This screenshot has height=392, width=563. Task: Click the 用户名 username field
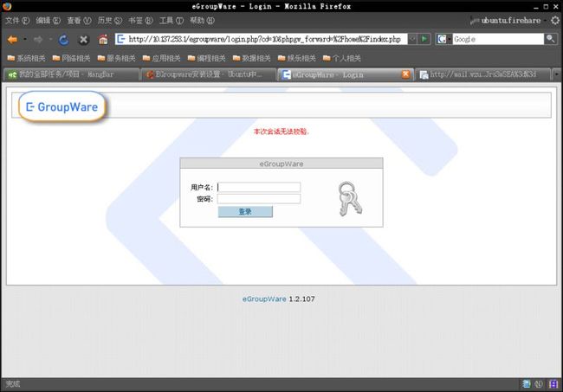[259, 187]
